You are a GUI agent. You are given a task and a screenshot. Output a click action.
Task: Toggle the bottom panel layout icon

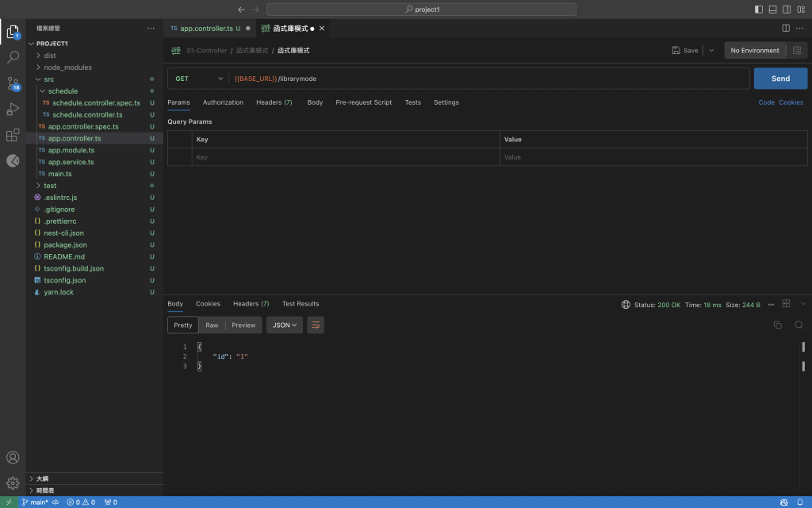click(772, 10)
